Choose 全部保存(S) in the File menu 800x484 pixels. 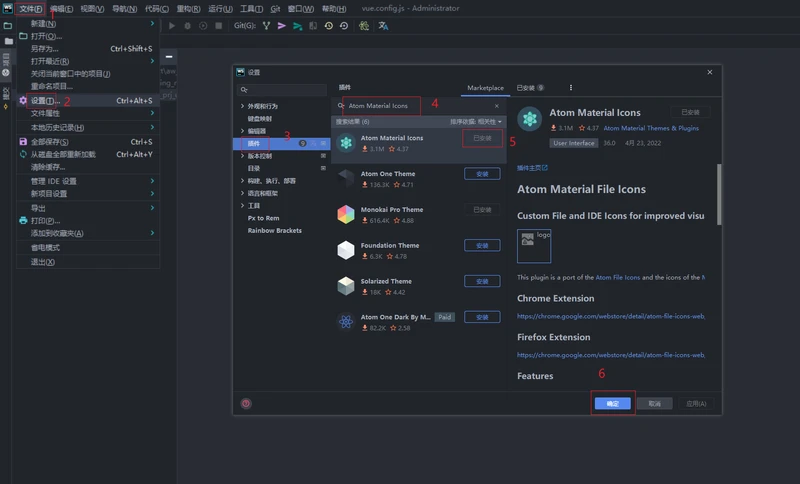click(88, 142)
